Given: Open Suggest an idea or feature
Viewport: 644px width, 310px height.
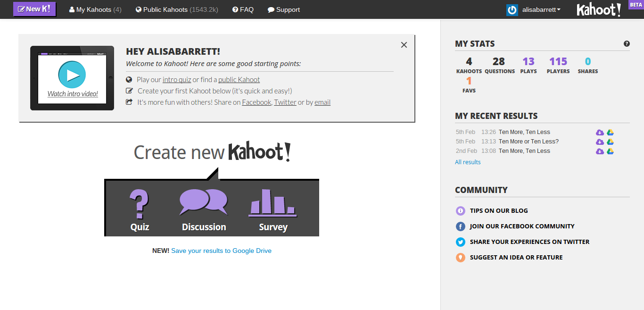Looking at the screenshot, I should click(x=516, y=258).
